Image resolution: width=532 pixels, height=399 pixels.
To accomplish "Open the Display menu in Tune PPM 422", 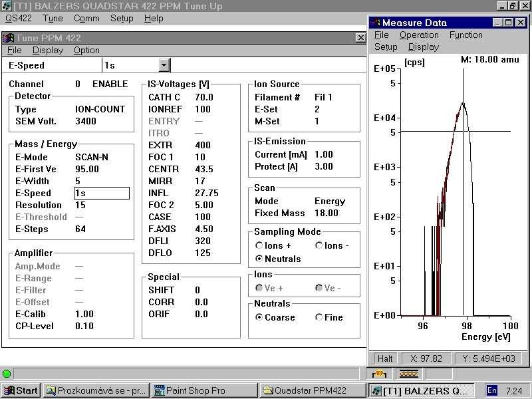I will pyautogui.click(x=48, y=51).
